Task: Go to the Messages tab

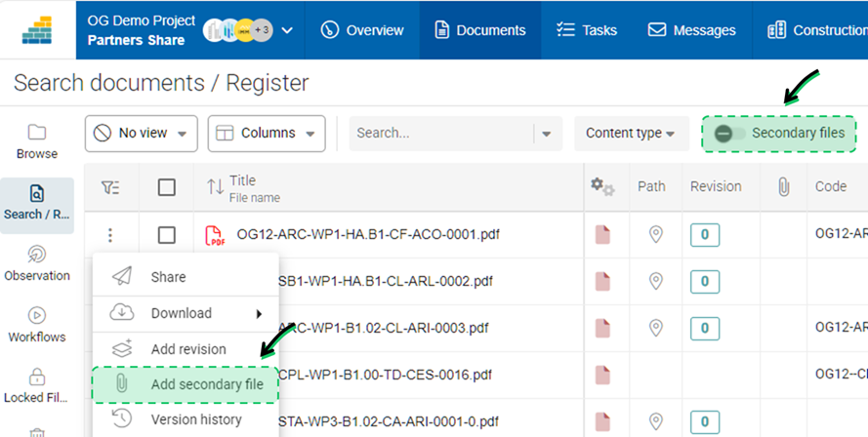Action: coord(692,30)
